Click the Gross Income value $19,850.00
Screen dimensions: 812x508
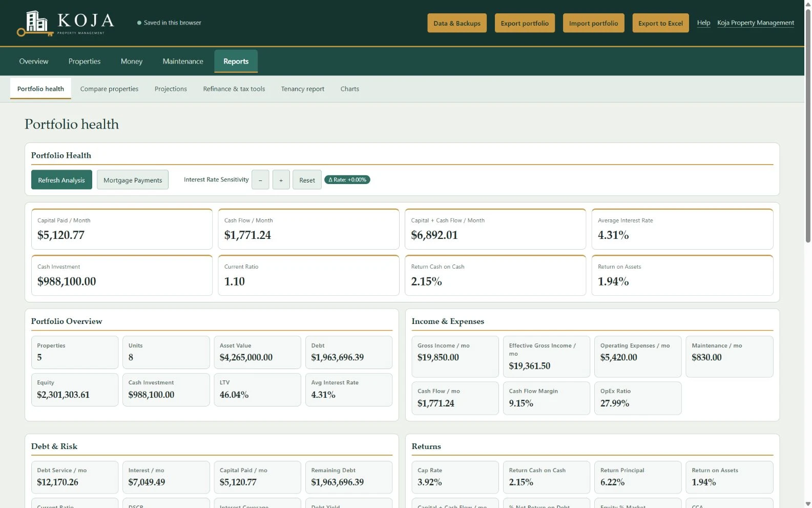(438, 357)
